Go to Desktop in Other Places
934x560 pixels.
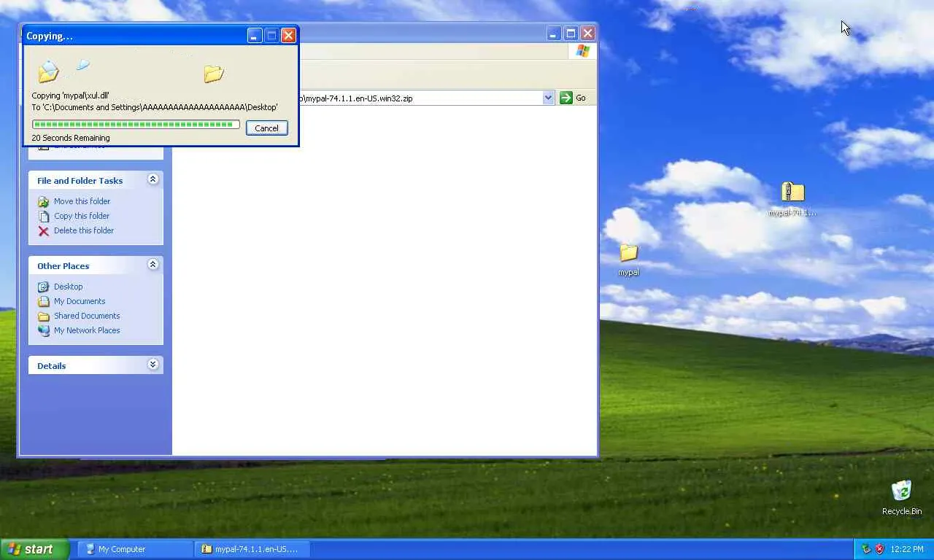point(69,287)
